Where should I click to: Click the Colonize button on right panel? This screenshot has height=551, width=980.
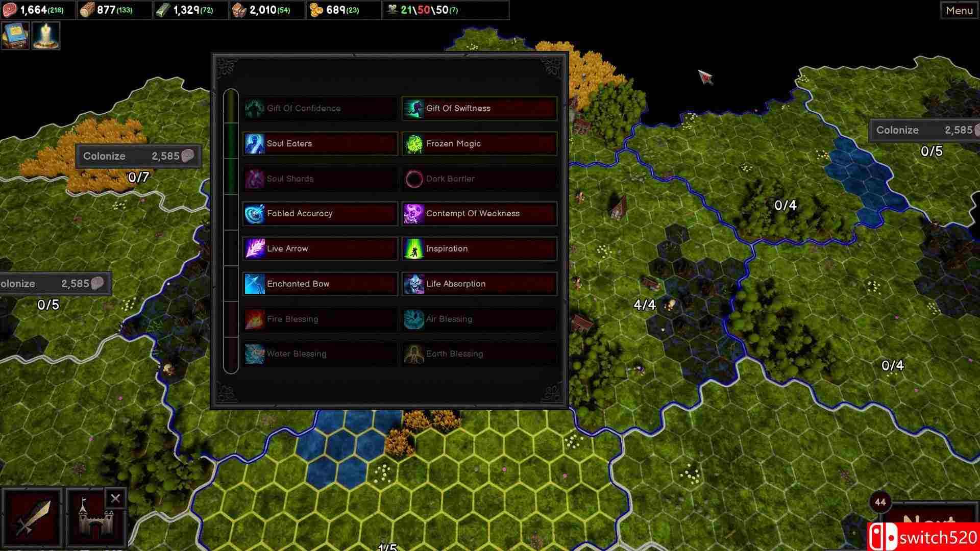coord(922,129)
